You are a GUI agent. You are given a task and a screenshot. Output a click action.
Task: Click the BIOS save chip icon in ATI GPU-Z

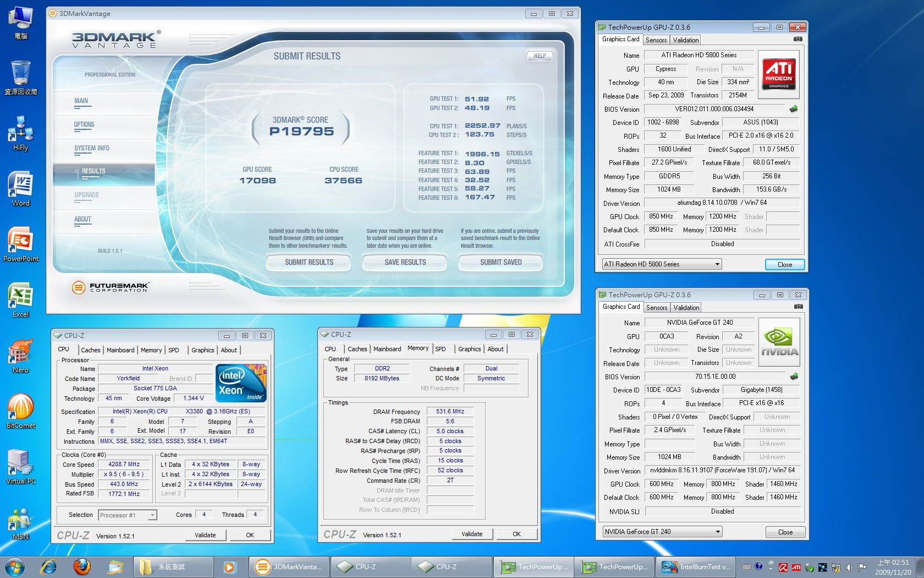pyautogui.click(x=794, y=109)
